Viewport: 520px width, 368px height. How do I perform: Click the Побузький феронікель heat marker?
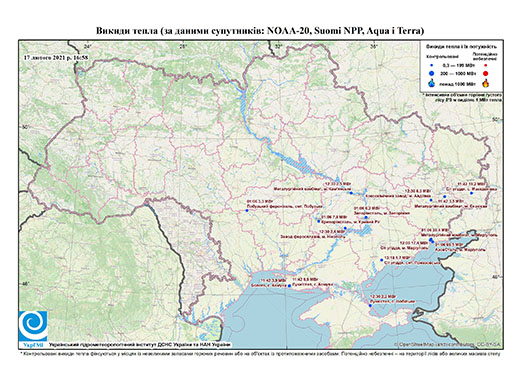pos(247,211)
